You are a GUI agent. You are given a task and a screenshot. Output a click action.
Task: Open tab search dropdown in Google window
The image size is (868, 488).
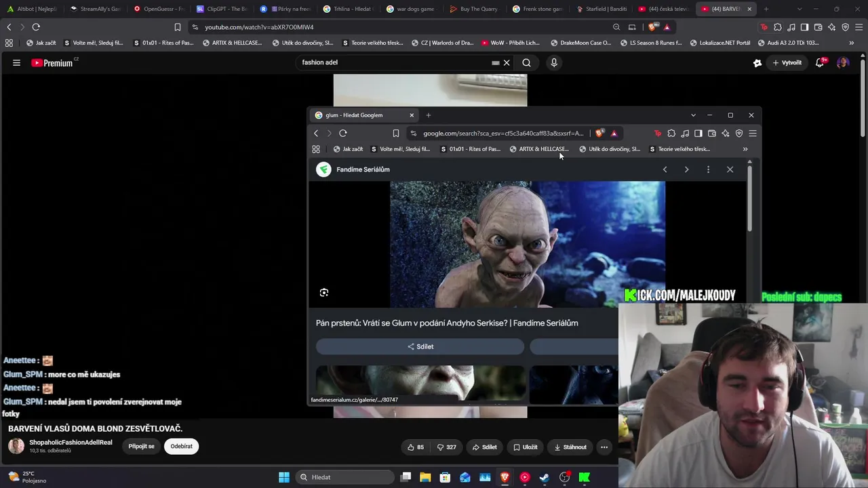click(x=693, y=115)
